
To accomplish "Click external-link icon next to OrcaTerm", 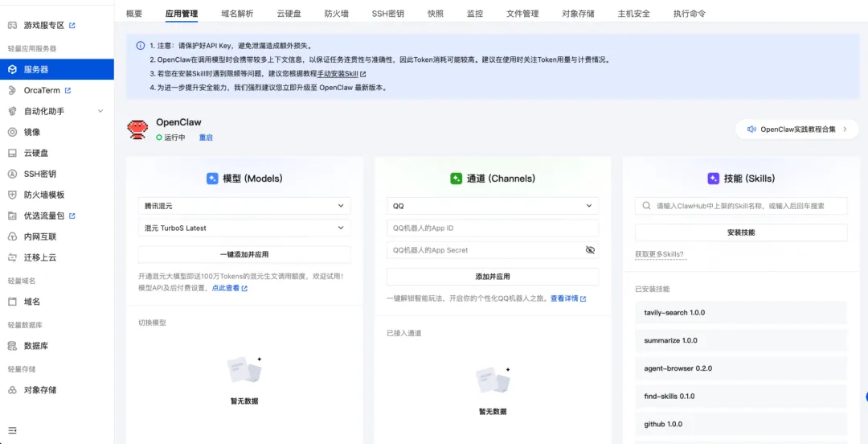I will point(68,90).
